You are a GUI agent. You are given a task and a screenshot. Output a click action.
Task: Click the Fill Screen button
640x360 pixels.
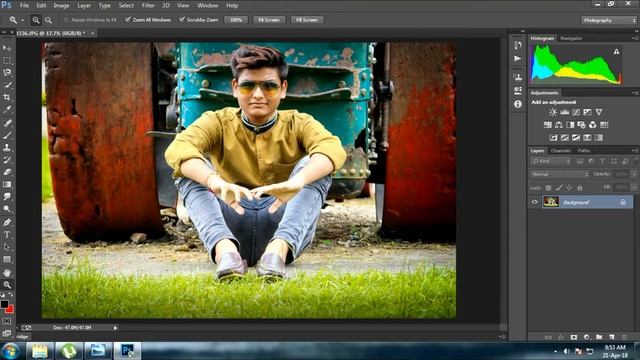point(307,20)
